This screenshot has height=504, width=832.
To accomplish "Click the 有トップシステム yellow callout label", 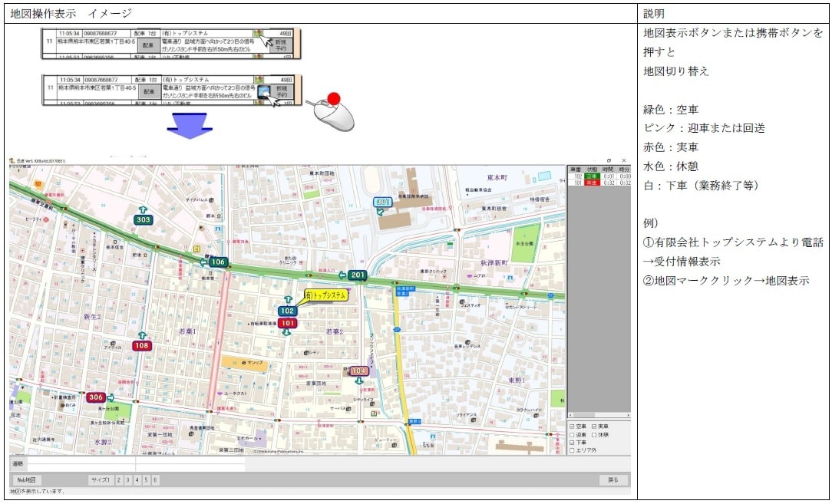I will pos(325,295).
